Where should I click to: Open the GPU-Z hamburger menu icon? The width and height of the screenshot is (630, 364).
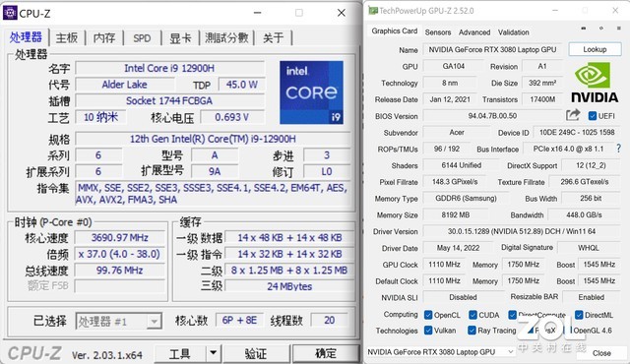619,29
